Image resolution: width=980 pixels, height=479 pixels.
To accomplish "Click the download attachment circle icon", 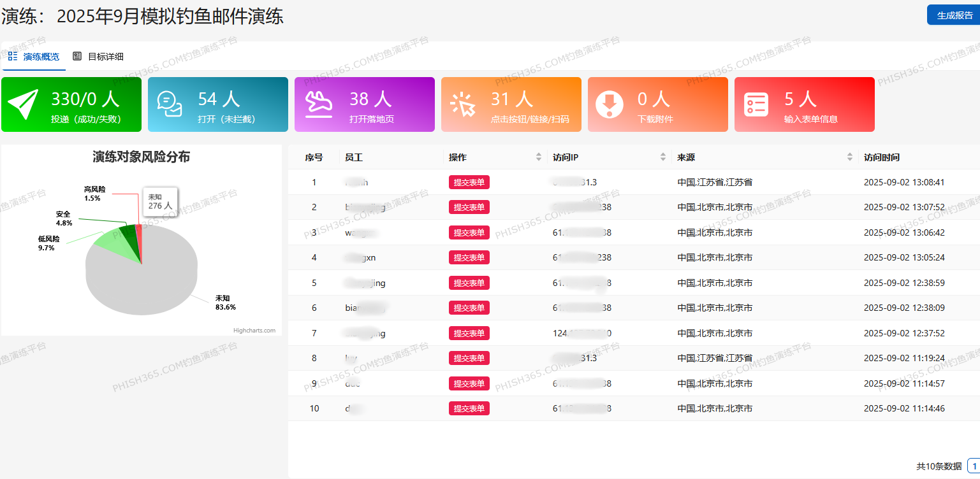I will point(610,104).
